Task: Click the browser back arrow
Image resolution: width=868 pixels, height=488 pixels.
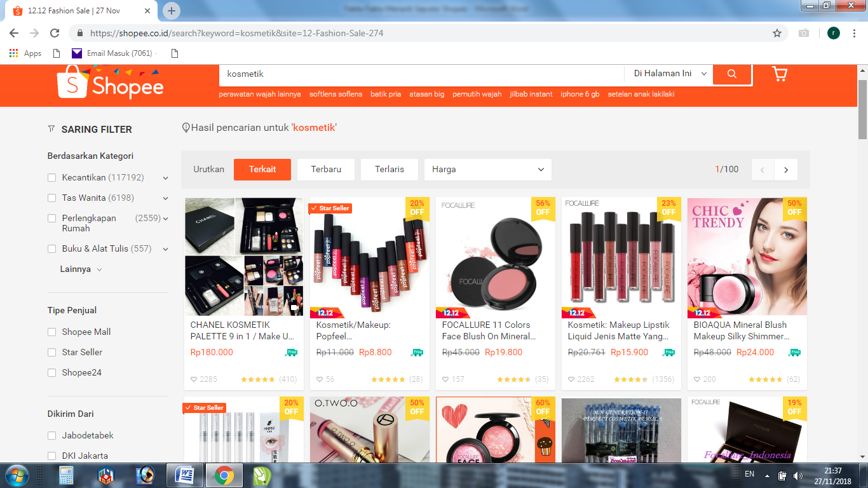Action: pyautogui.click(x=14, y=33)
